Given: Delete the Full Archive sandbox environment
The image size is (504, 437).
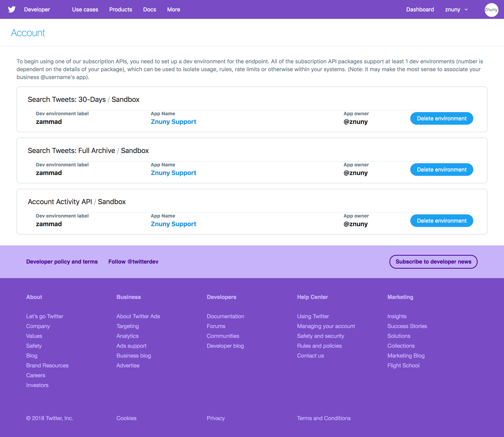Looking at the screenshot, I should coord(442,170).
